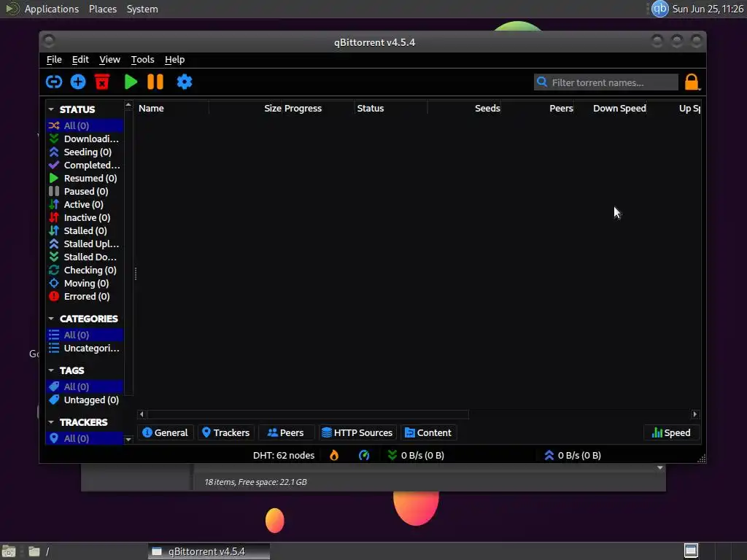Click the Downloading filter's green arrows icon

(54, 139)
